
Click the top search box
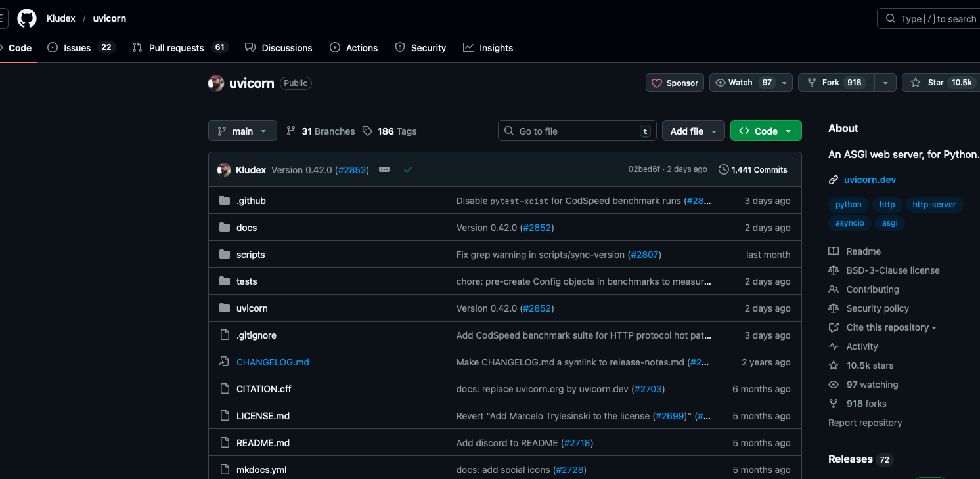(929, 18)
